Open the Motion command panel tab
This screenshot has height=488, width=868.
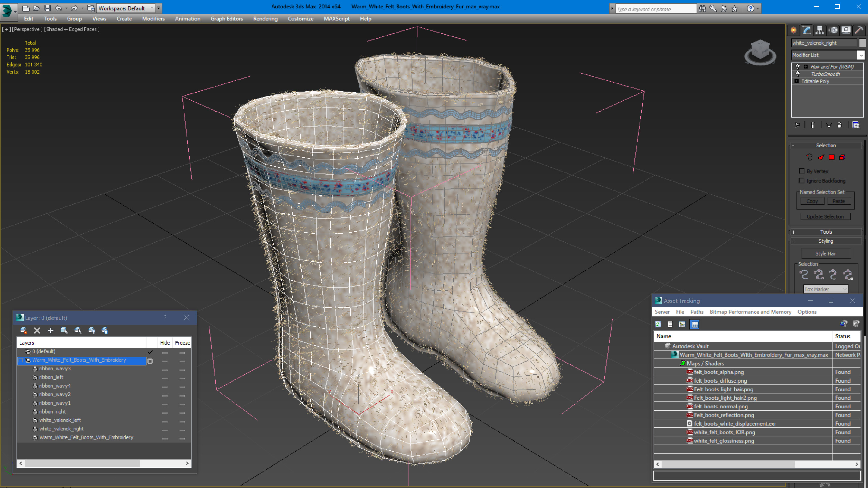[x=833, y=30]
